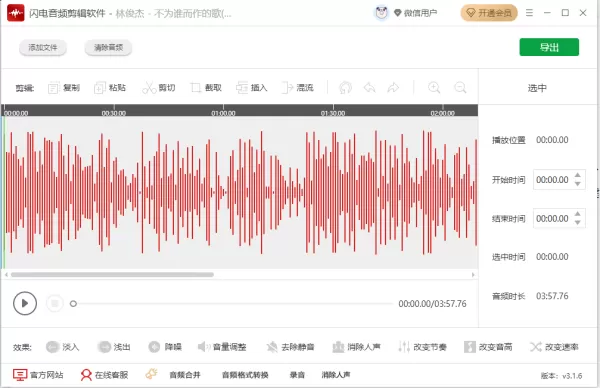Click the undo arrow icon
The width and height of the screenshot is (600, 388).
point(369,88)
